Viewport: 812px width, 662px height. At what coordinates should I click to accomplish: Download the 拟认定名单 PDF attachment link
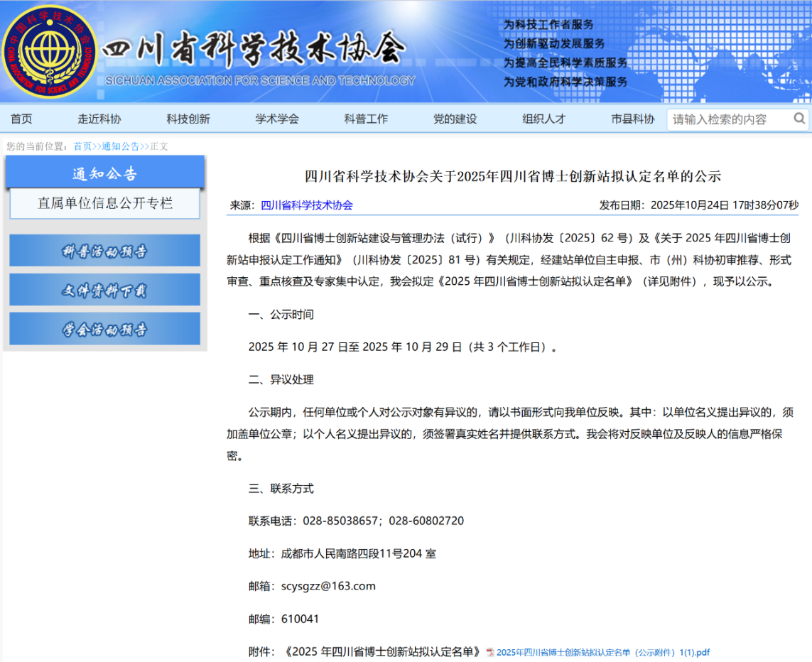pos(602,653)
